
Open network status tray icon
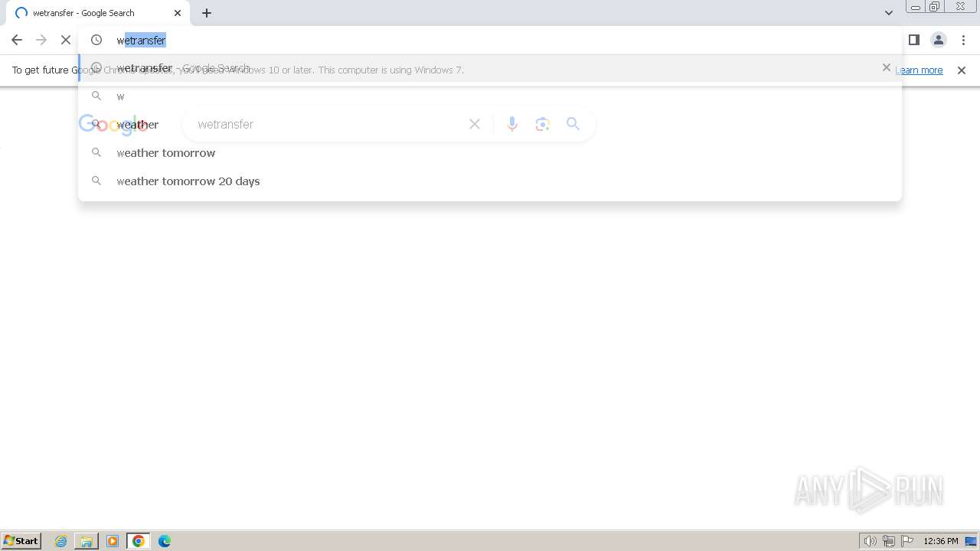[x=889, y=541]
